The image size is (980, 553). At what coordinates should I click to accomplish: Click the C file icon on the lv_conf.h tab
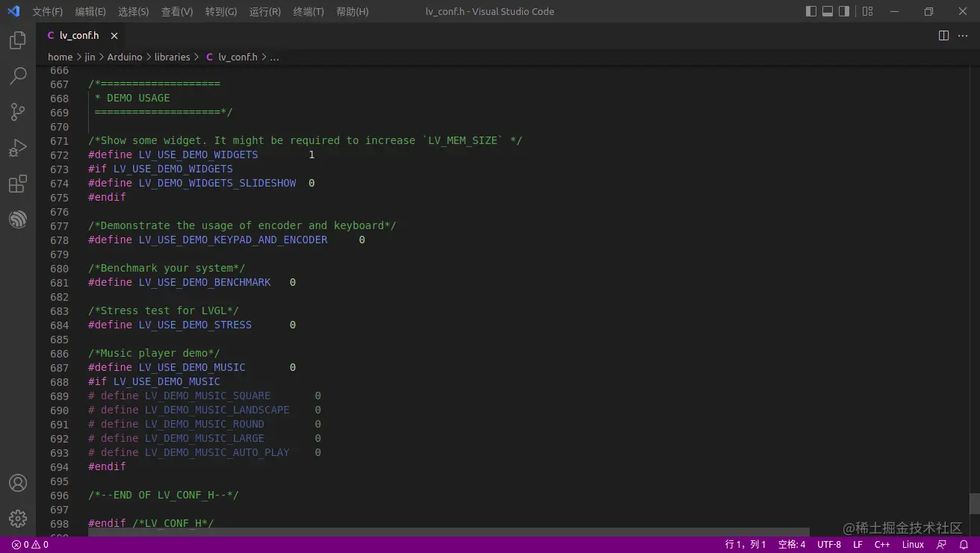(x=51, y=36)
